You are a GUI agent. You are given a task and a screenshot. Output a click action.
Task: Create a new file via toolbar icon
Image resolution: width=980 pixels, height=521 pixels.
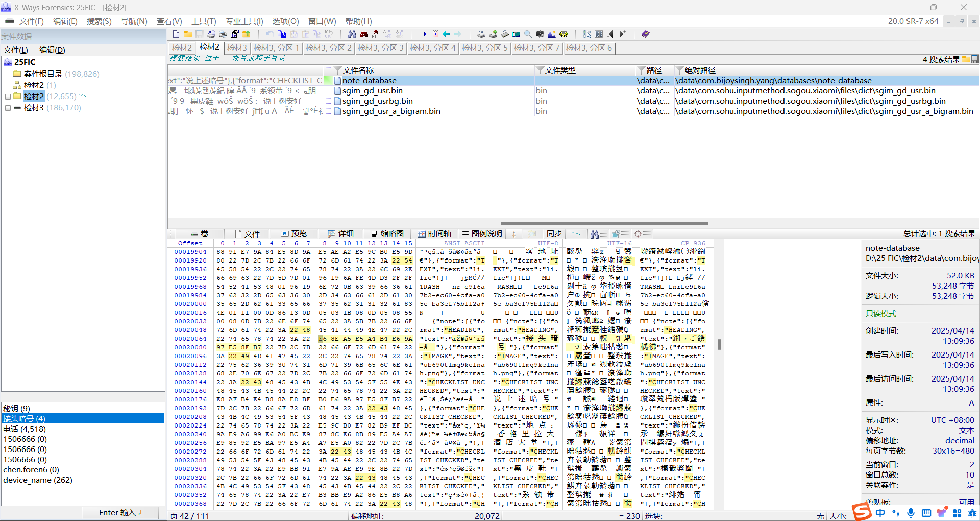tap(176, 34)
